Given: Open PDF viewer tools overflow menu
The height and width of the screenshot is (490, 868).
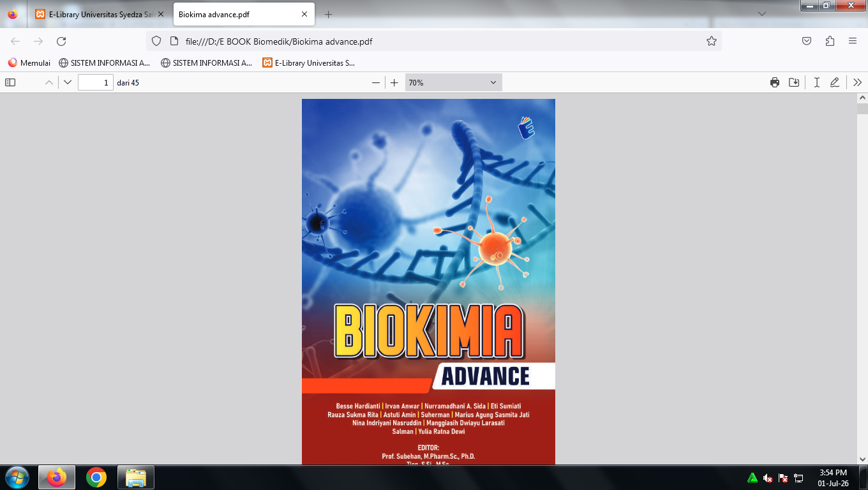Looking at the screenshot, I should pyautogui.click(x=857, y=82).
